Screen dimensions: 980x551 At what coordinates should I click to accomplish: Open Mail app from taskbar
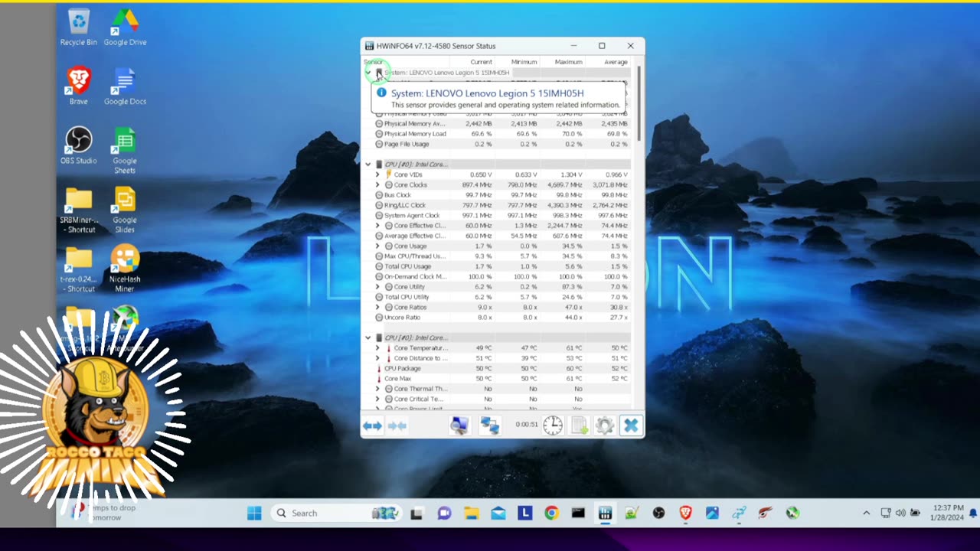[498, 513]
